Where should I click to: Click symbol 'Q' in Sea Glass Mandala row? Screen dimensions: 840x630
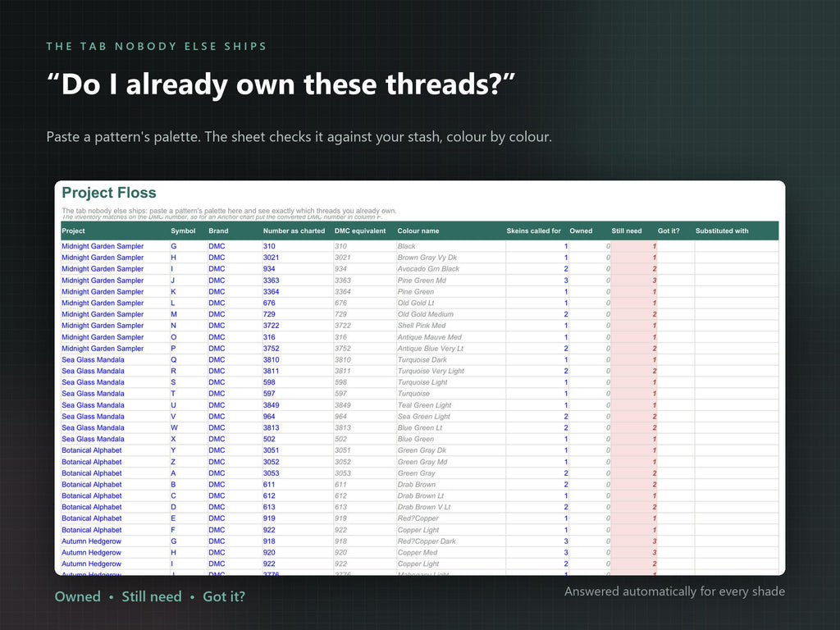[174, 360]
